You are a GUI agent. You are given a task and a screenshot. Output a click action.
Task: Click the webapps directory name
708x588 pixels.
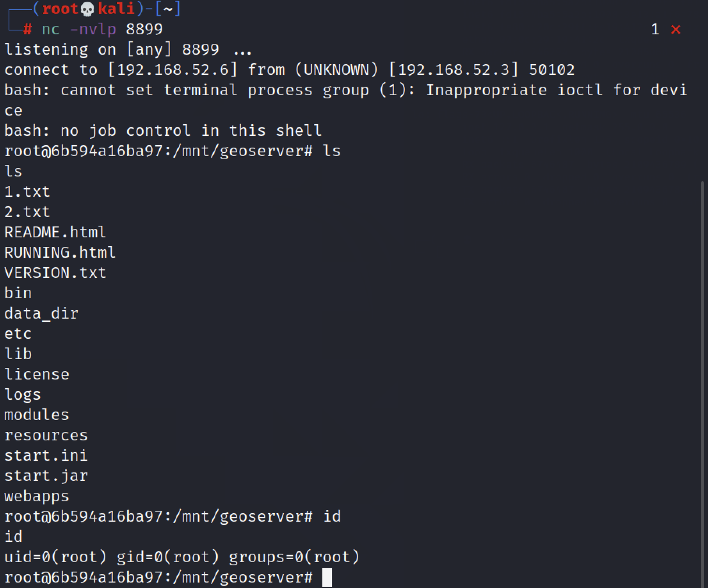click(37, 496)
